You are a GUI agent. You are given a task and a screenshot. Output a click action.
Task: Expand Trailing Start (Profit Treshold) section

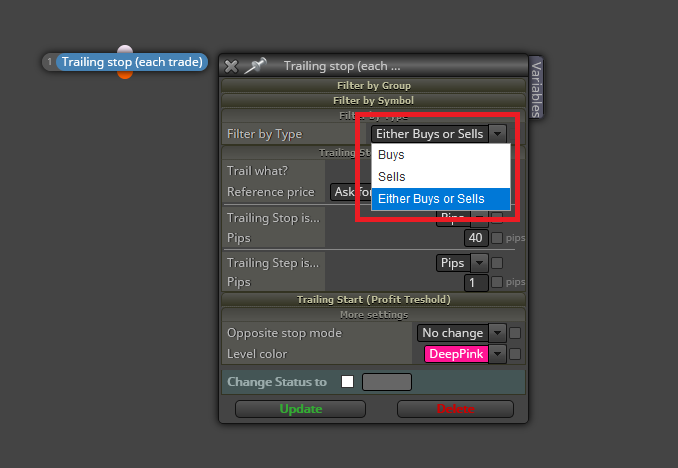(x=374, y=299)
